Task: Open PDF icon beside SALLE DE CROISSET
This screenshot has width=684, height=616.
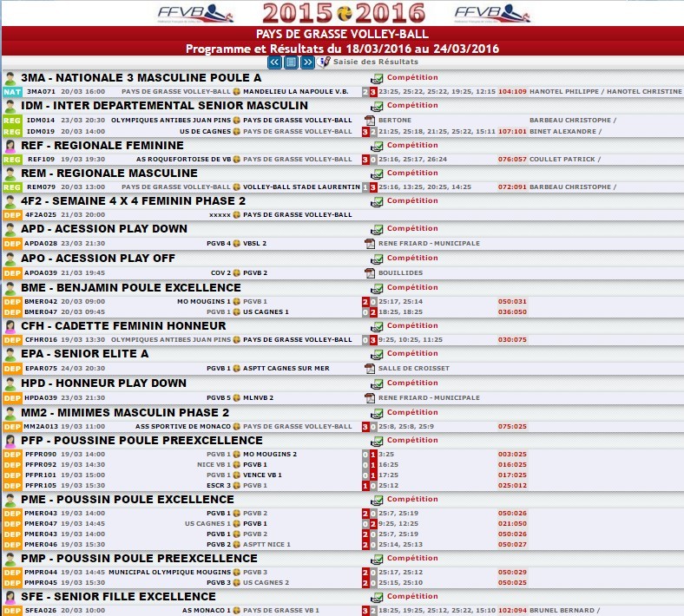Action: (369, 368)
